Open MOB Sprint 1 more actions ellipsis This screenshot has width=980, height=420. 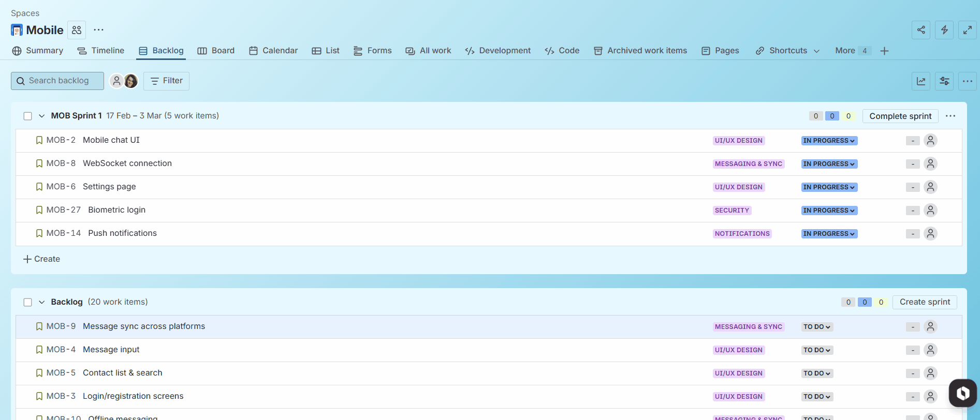(x=950, y=116)
